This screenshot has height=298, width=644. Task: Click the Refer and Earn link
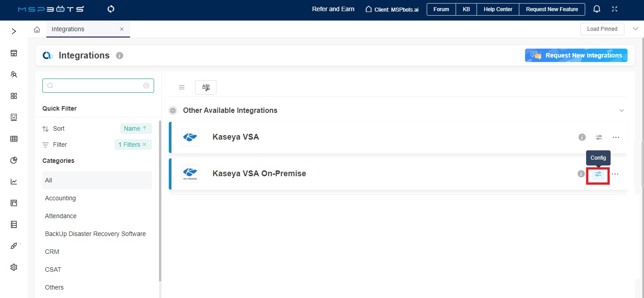point(333,9)
